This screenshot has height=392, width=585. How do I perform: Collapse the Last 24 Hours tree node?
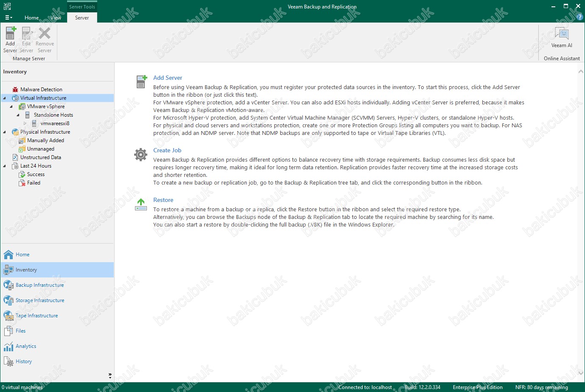click(5, 166)
